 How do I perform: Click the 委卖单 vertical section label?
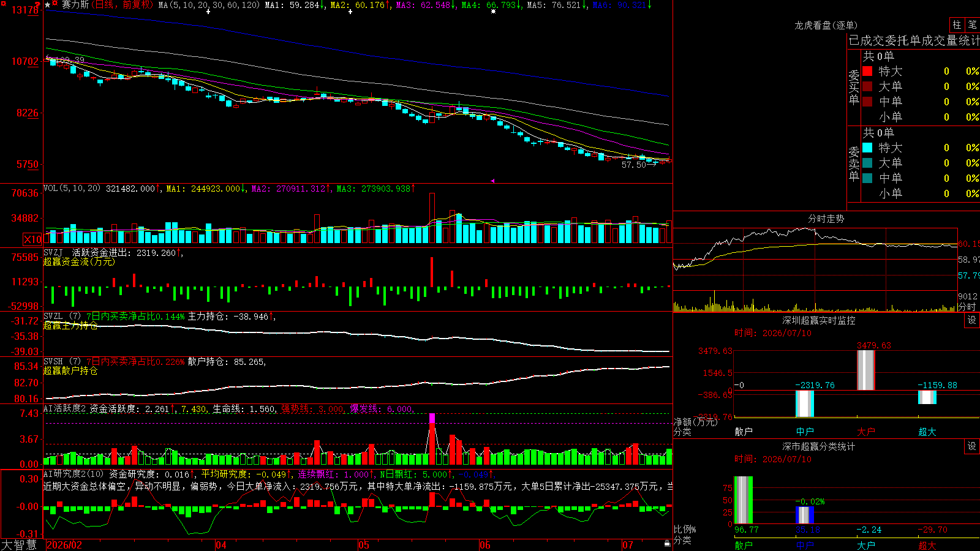pos(854,164)
